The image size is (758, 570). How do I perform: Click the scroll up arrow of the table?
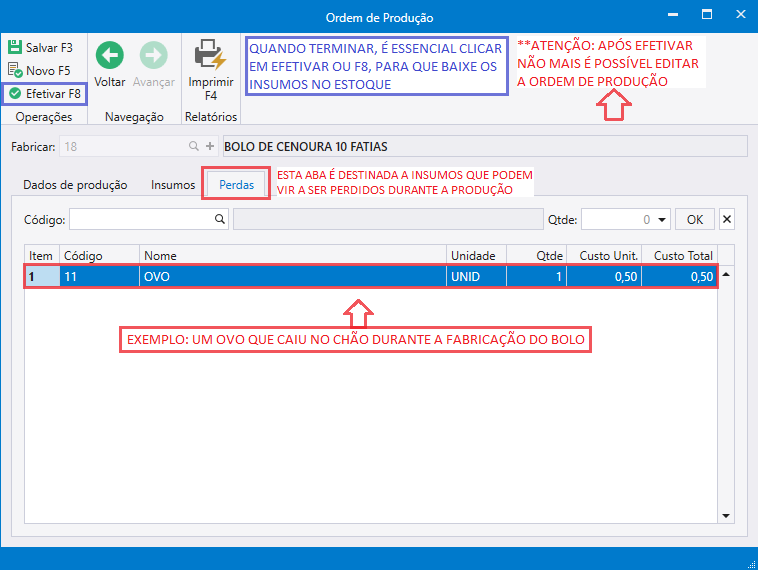coord(726,274)
